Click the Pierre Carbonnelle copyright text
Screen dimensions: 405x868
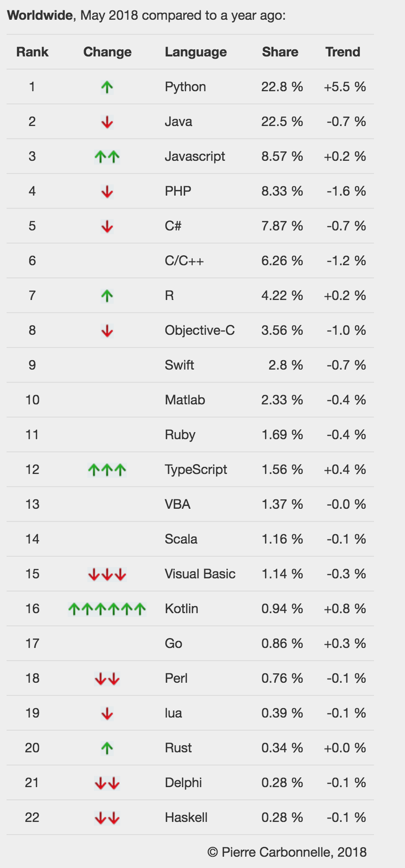pos(287,852)
